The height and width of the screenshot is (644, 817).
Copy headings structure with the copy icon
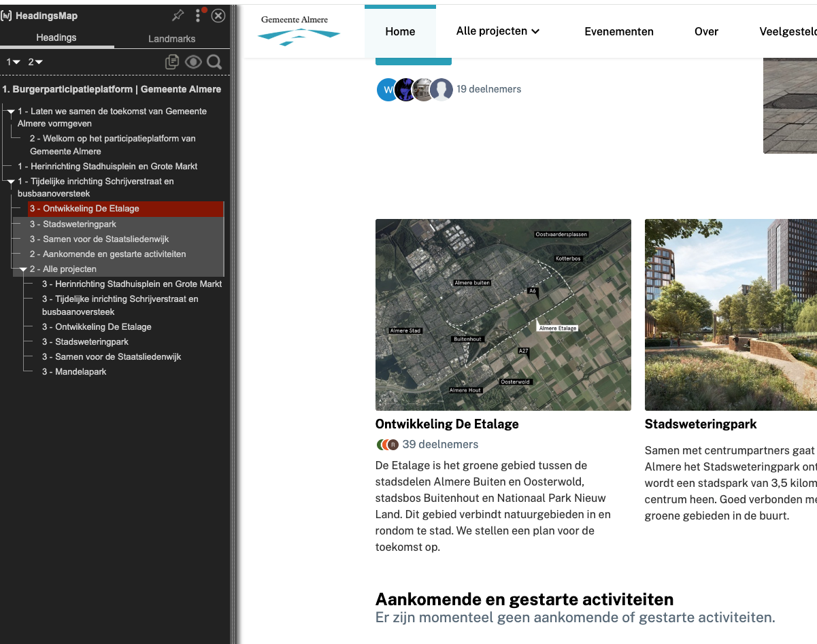(x=172, y=63)
